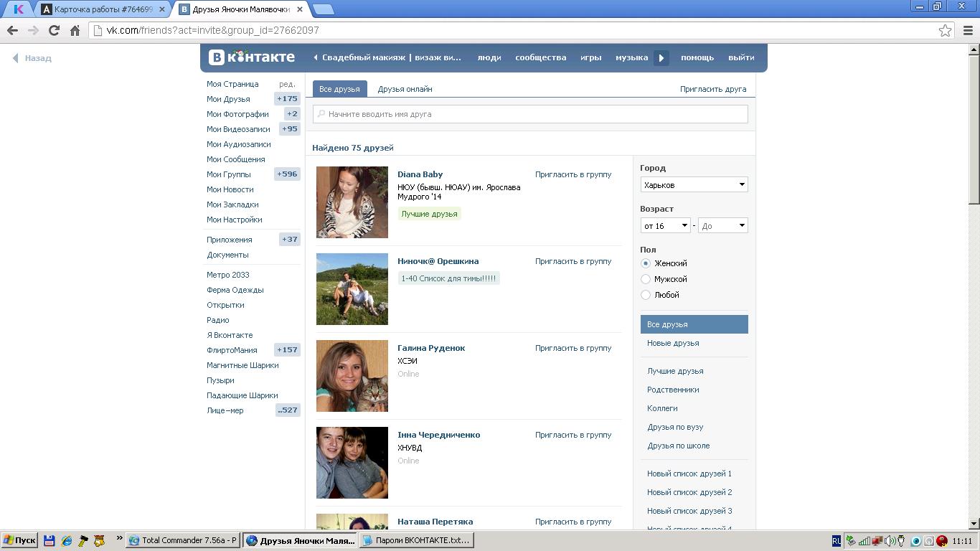The width and height of the screenshot is (980, 551).
Task: Click the safely remove hardware tray icon
Action: point(851,541)
